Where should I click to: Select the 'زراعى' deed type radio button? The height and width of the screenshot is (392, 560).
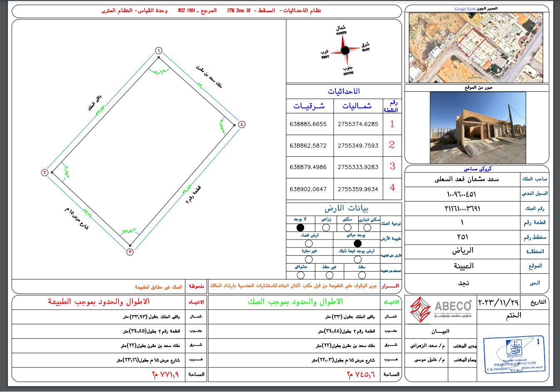coord(326,227)
